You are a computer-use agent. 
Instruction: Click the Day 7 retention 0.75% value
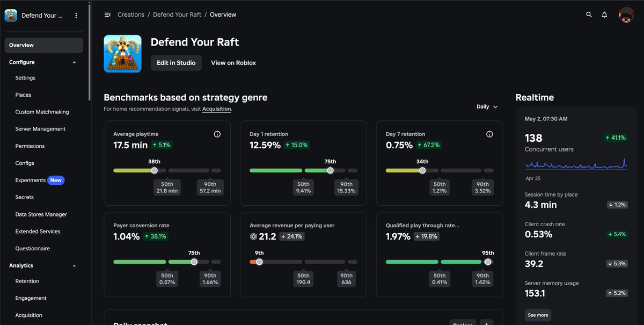click(399, 145)
